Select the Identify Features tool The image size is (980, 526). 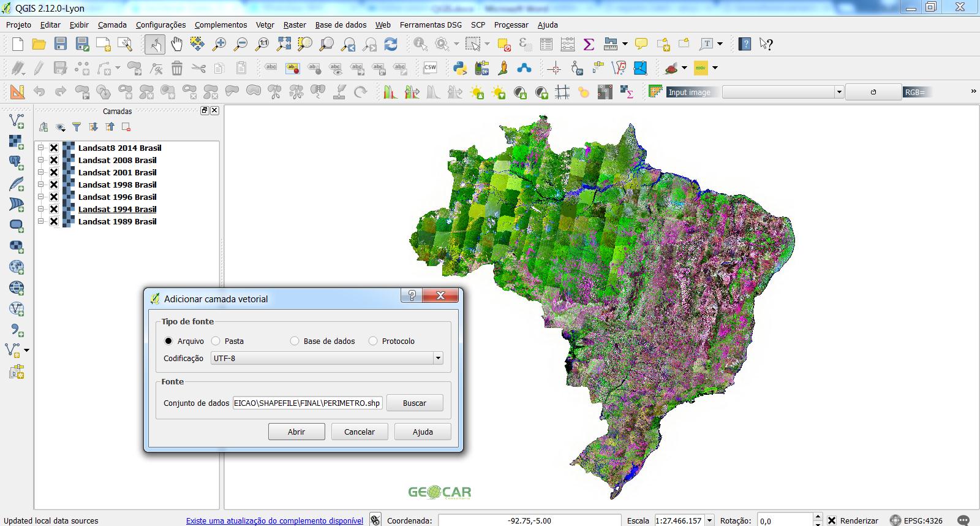[x=420, y=44]
